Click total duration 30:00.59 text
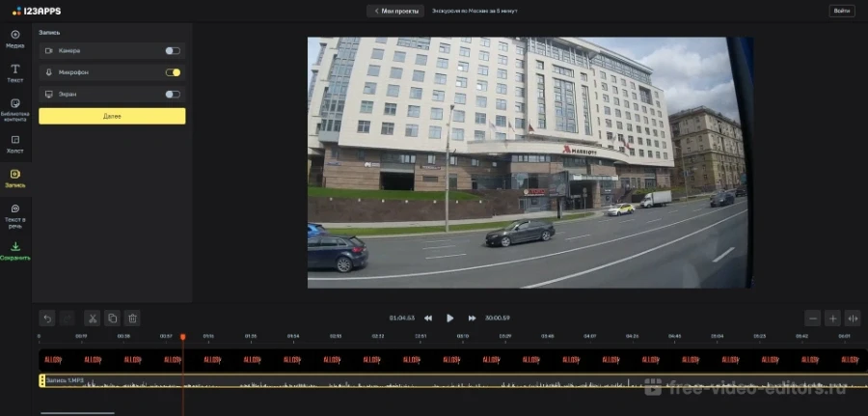Image resolution: width=868 pixels, height=416 pixels. [498, 318]
